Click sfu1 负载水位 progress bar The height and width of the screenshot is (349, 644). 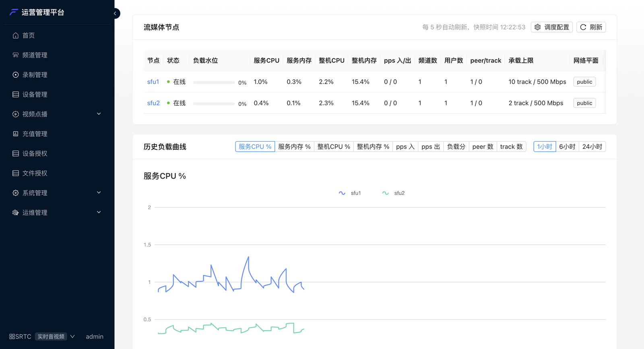click(214, 83)
